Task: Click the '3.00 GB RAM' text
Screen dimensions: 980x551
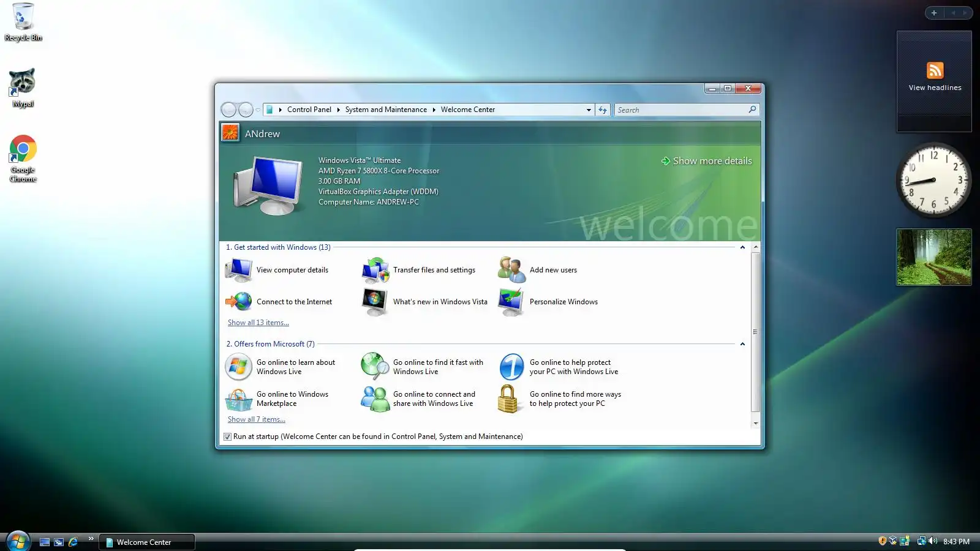Action: tap(339, 181)
